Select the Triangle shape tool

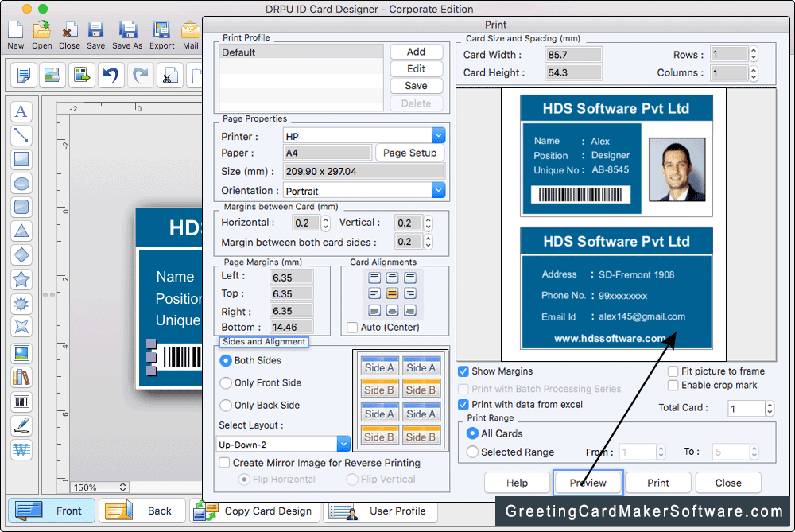click(21, 231)
